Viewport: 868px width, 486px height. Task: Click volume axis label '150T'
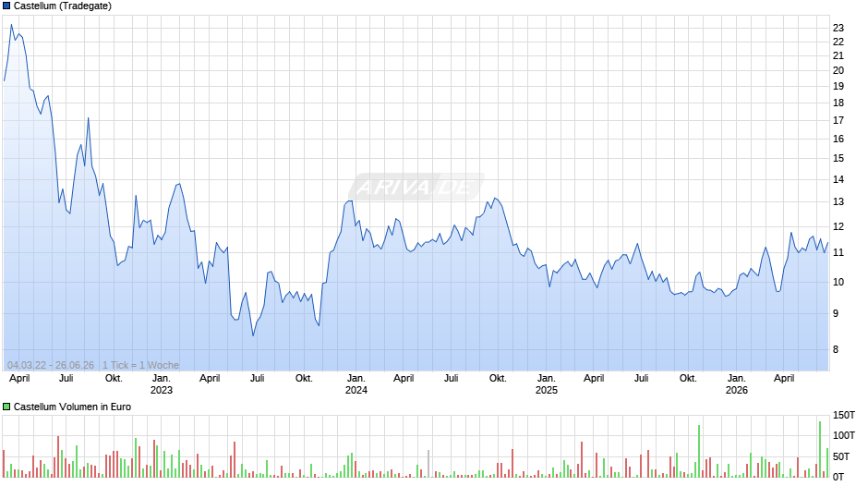coord(844,415)
